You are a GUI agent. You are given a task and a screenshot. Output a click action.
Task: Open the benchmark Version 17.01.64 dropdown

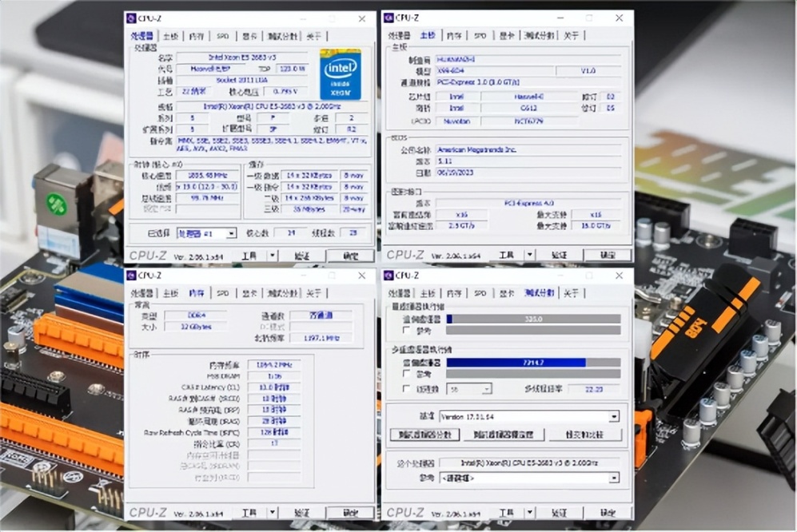(x=529, y=417)
